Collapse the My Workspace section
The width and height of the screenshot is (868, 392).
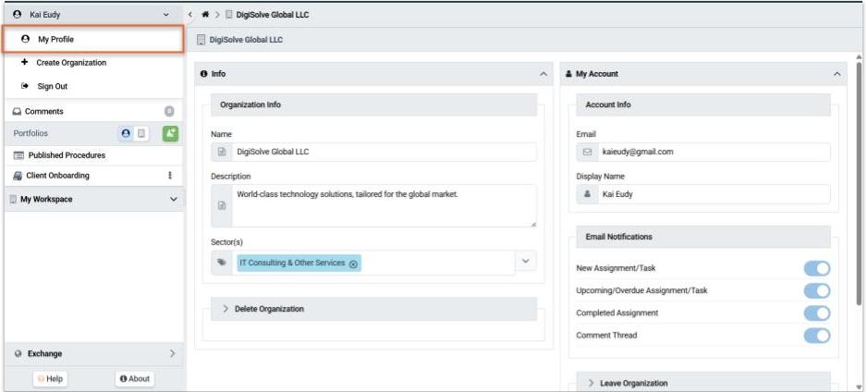[x=173, y=199]
